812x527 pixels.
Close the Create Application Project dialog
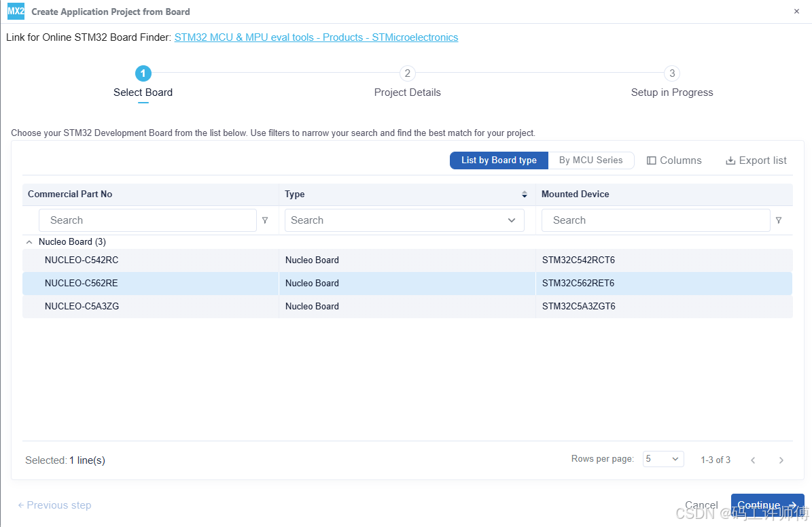coord(796,12)
